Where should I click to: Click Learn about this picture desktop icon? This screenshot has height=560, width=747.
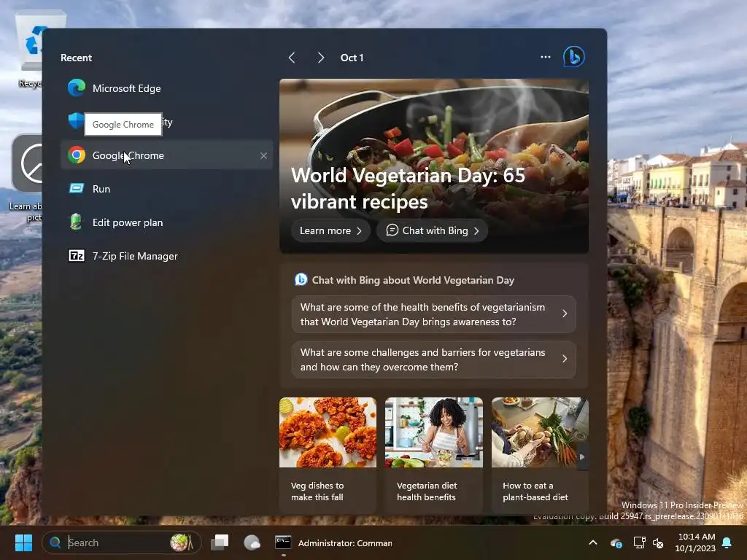click(x=26, y=179)
